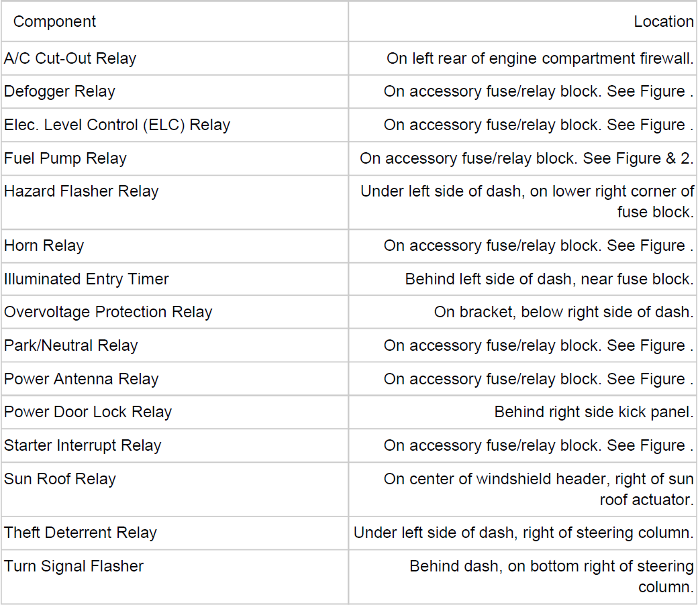Select the A/C Cut-Out Relay cell
This screenshot has height=607, width=700.
70,58
